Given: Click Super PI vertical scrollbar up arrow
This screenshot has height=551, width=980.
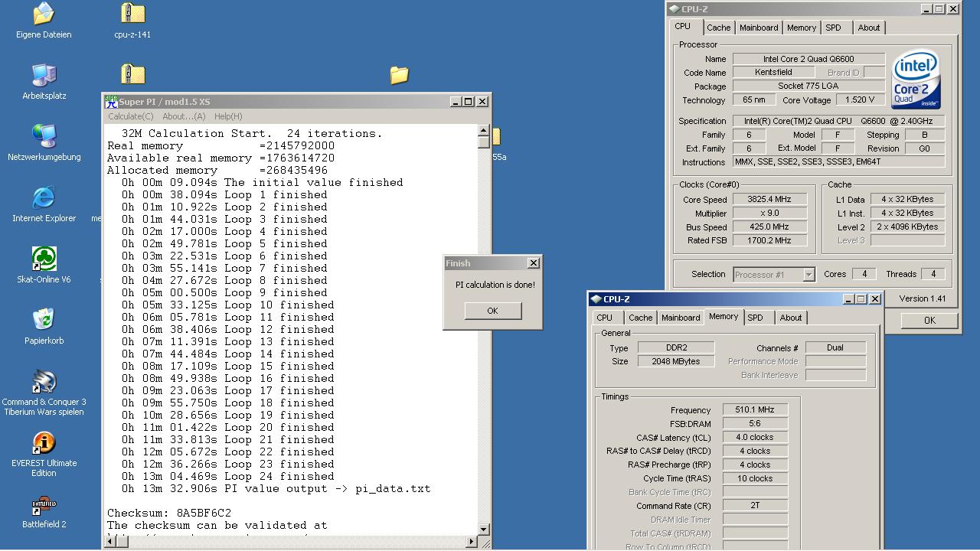Looking at the screenshot, I should coord(483,130).
